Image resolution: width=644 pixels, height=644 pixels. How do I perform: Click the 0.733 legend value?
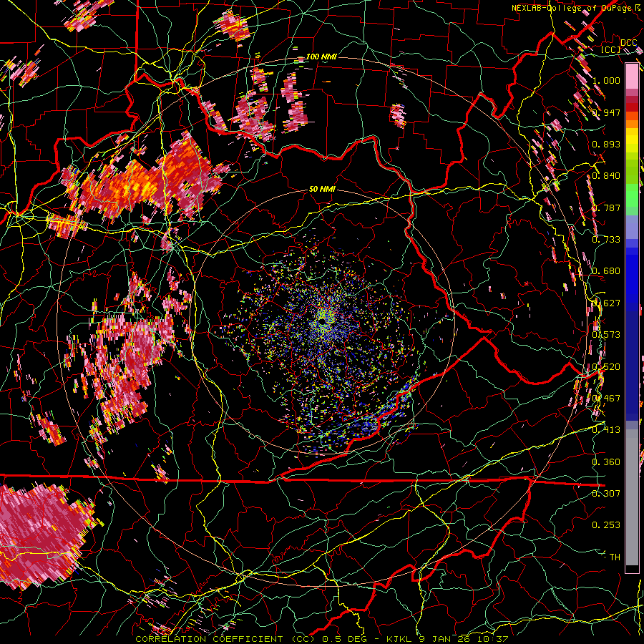click(606, 240)
